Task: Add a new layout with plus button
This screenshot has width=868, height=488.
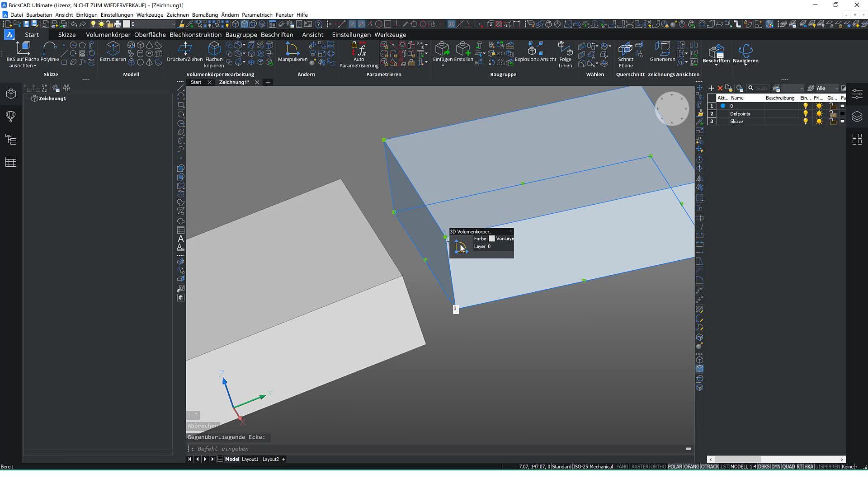Action: (283, 459)
